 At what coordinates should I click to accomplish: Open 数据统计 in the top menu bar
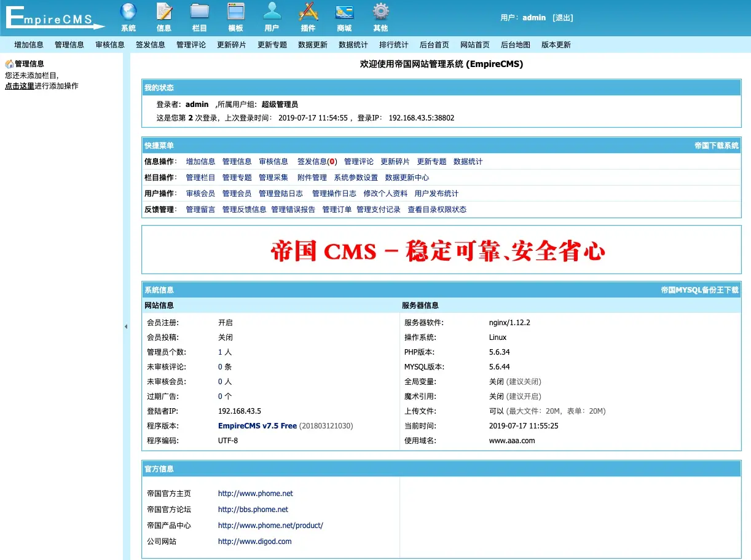click(353, 45)
